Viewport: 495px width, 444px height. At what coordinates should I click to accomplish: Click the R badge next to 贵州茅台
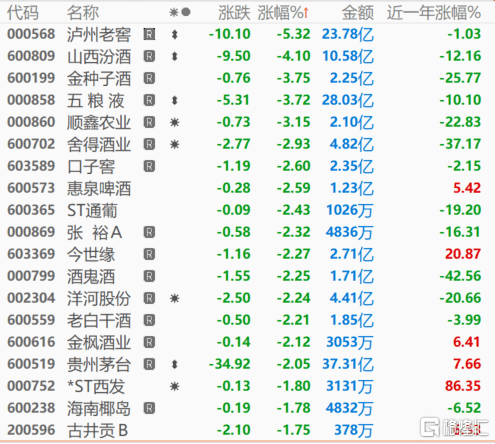point(149,364)
